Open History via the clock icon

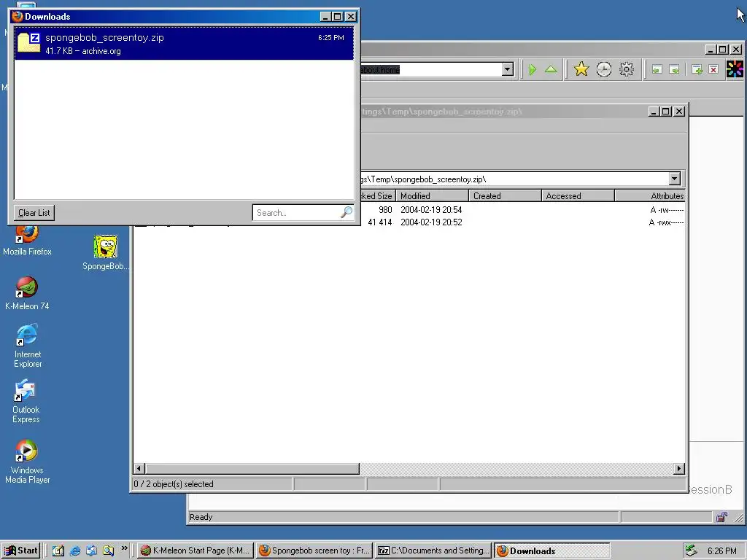click(603, 69)
